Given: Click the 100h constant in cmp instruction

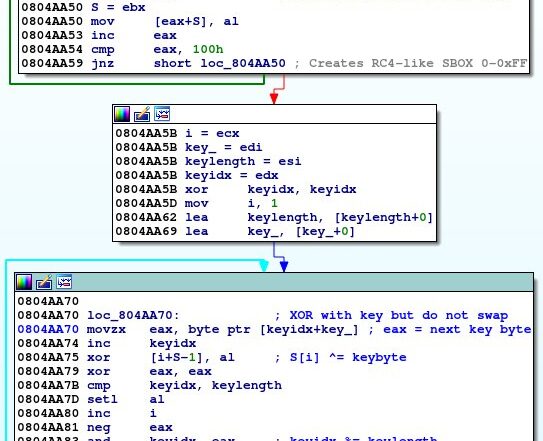Looking at the screenshot, I should (x=208, y=50).
